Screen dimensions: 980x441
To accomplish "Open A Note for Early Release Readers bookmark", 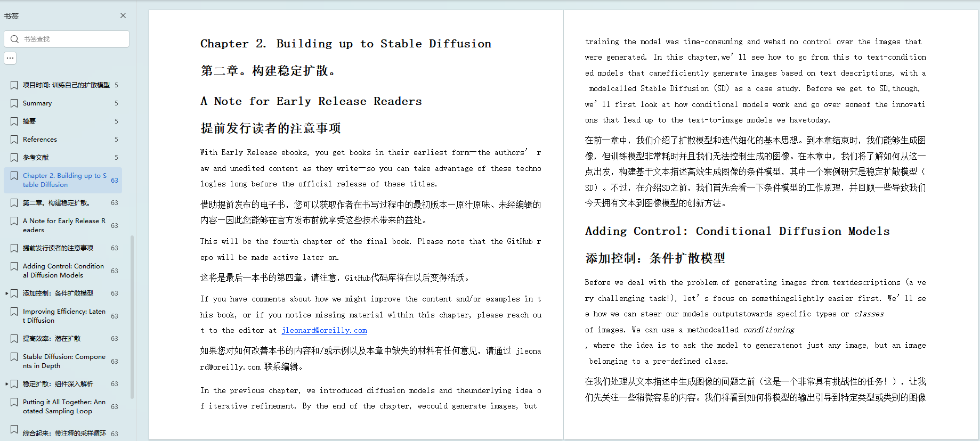I will [64, 225].
